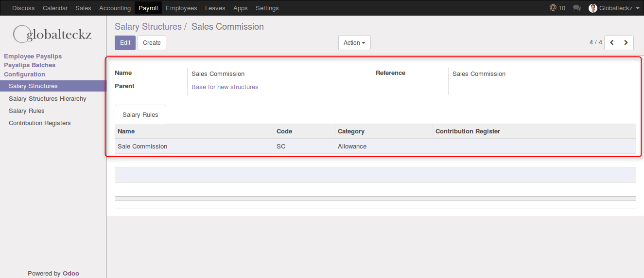The height and width of the screenshot is (278, 644).
Task: Open Salary Structures Hierarchy in sidebar
Action: (x=48, y=99)
